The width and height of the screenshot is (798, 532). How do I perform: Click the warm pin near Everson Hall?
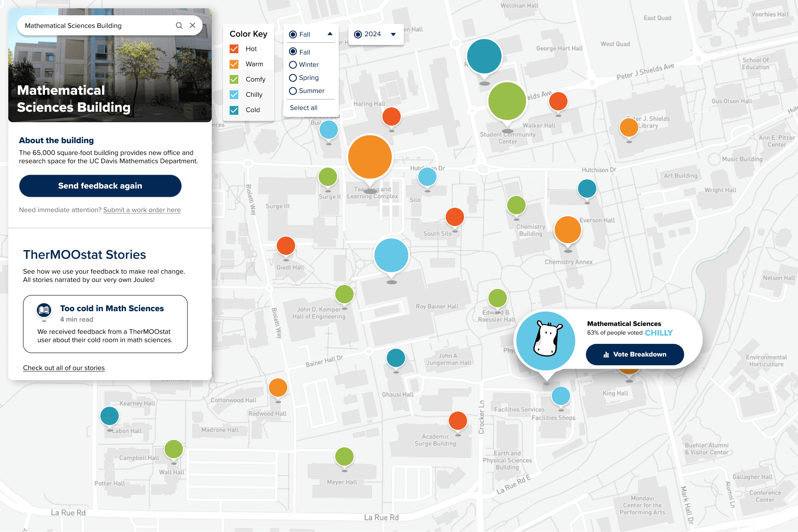(568, 230)
